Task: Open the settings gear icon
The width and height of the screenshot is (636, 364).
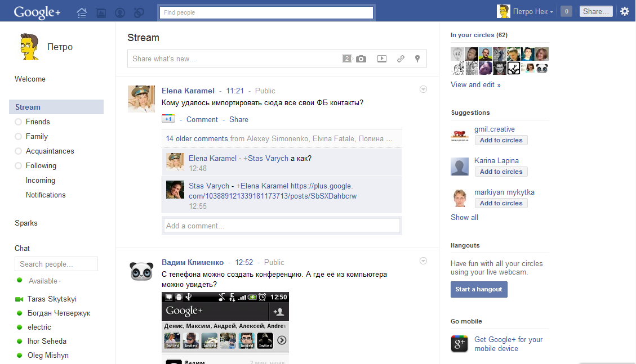Action: [625, 11]
